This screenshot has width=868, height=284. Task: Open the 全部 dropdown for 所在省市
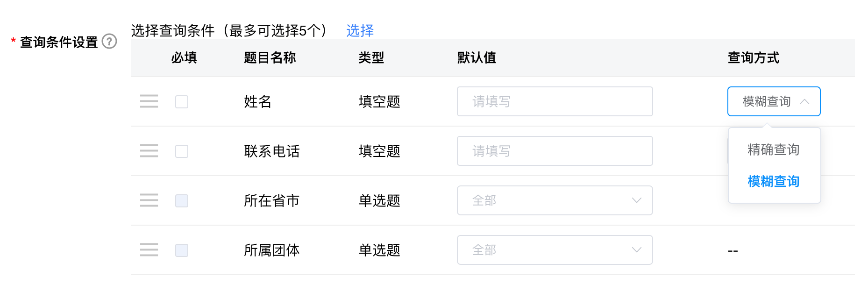point(555,200)
